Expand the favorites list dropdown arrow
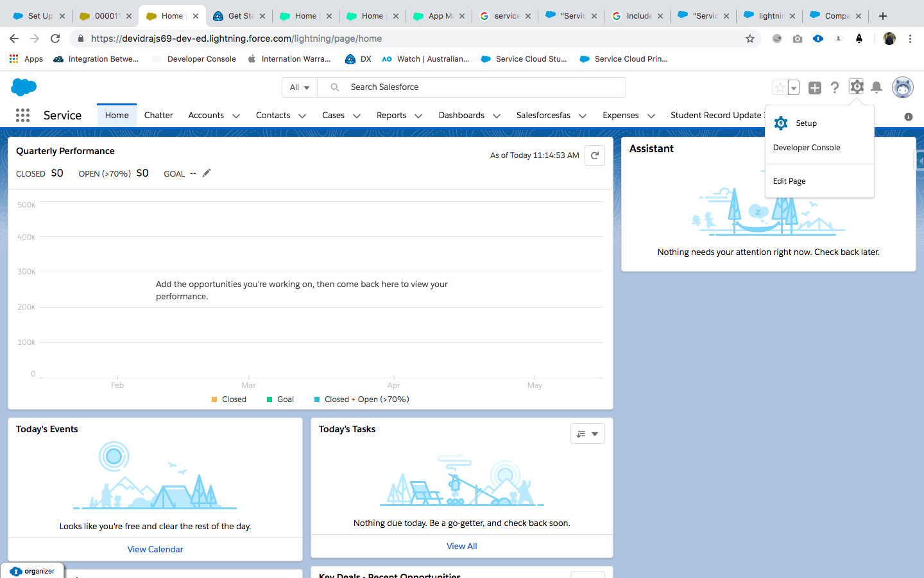 [794, 88]
